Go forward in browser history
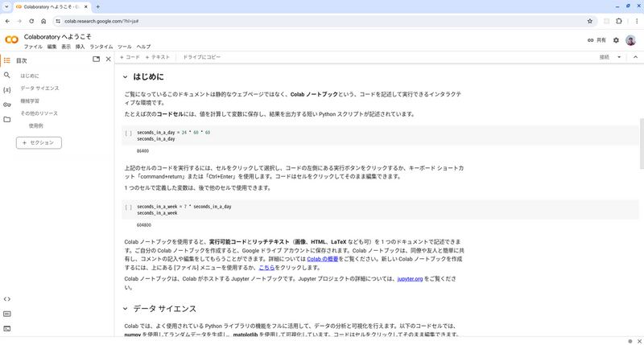The height and width of the screenshot is (345, 644). point(19,21)
